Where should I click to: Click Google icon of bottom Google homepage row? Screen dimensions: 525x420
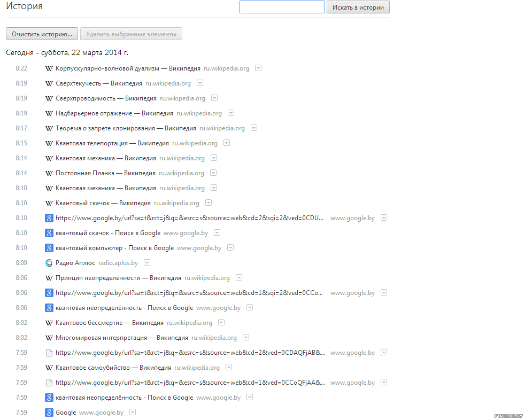click(x=49, y=413)
